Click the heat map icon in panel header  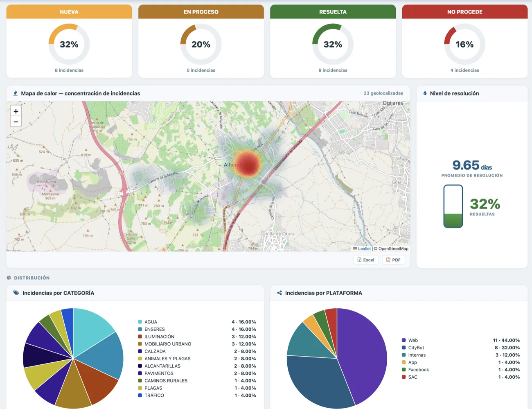[x=16, y=93]
